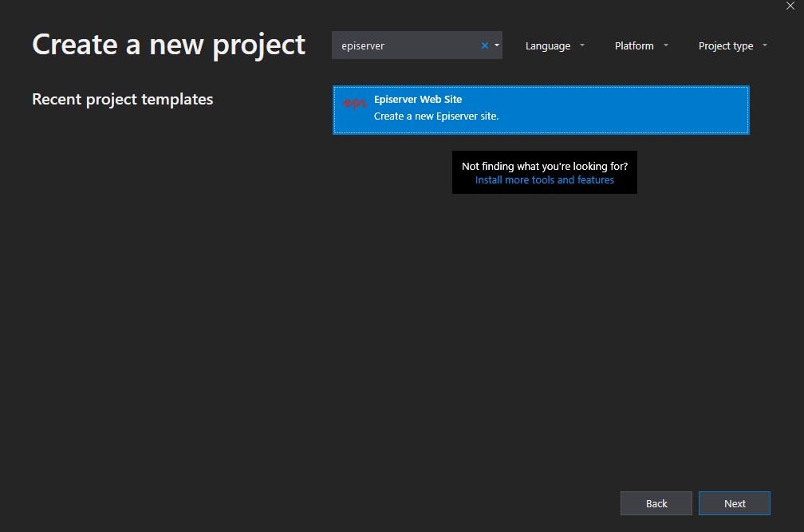Click 'Not finding what you're looking for?' text
804x532 pixels.
(545, 167)
